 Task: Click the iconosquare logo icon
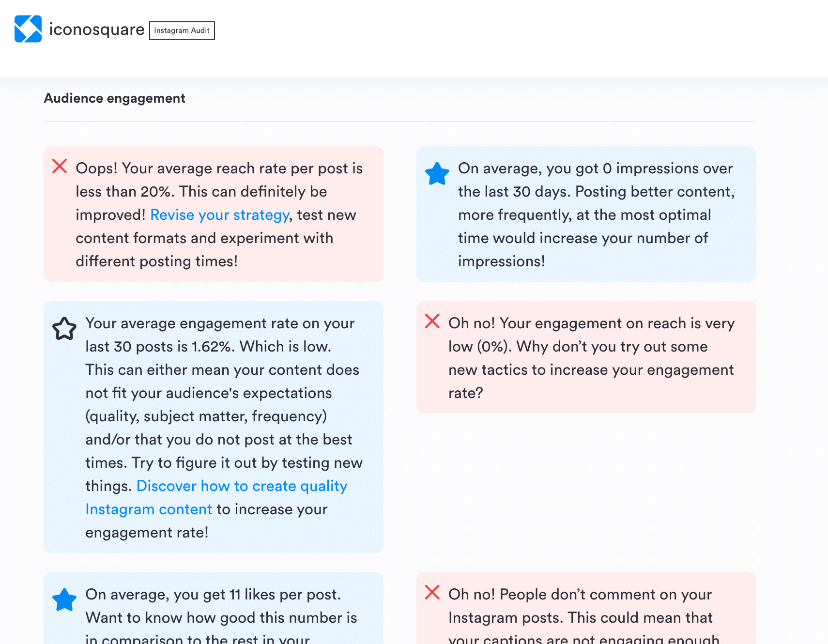(x=28, y=29)
